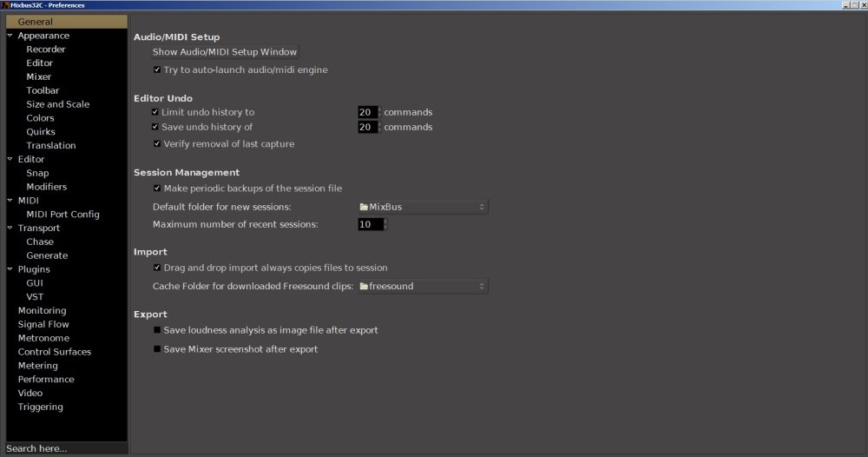The image size is (868, 457).
Task: Adjust Save undo history stepper arrows
Action: [379, 127]
